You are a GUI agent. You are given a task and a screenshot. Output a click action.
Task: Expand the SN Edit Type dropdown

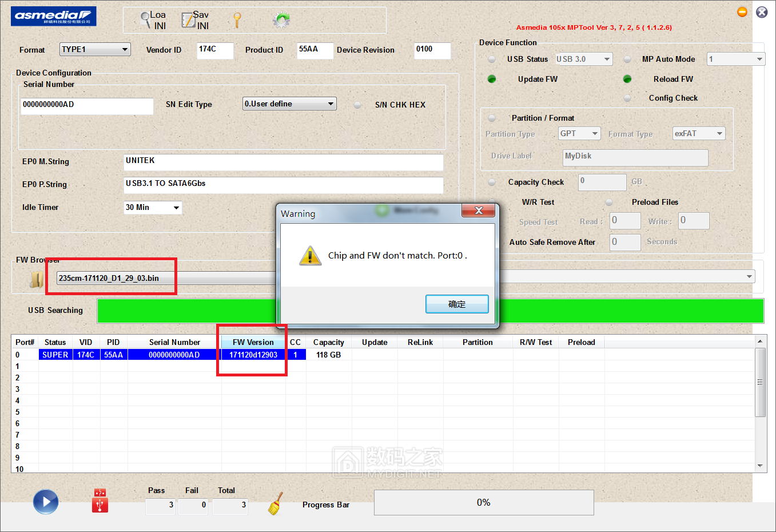point(289,104)
